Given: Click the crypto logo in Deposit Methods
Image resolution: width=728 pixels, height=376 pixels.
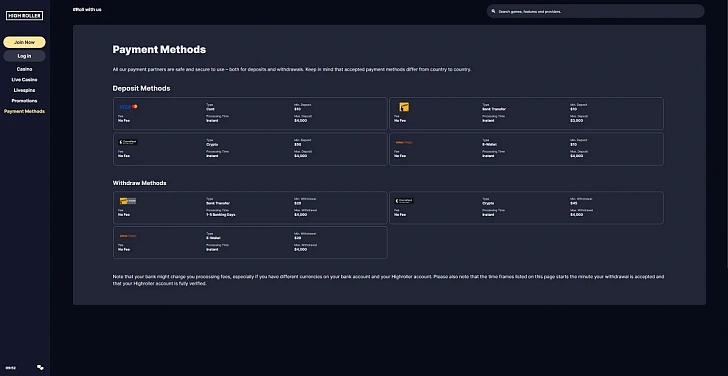Looking at the screenshot, I should 128,142.
